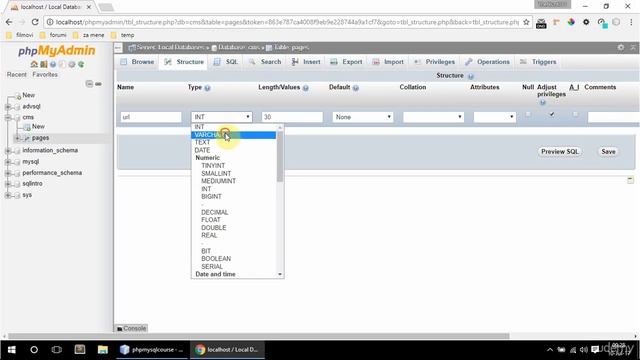The image size is (640, 360).
Task: Open Task View on taskbar
Action: (57, 350)
